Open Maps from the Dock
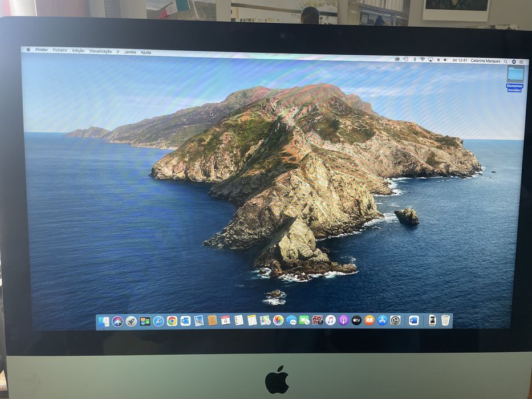The width and height of the screenshot is (532, 399). [x=265, y=320]
